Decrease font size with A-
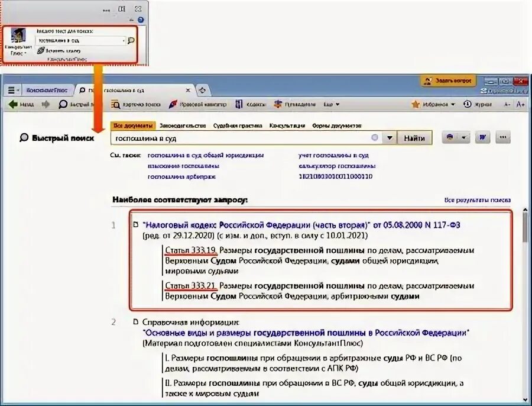Screen dimensions: 532x406 click(x=507, y=104)
